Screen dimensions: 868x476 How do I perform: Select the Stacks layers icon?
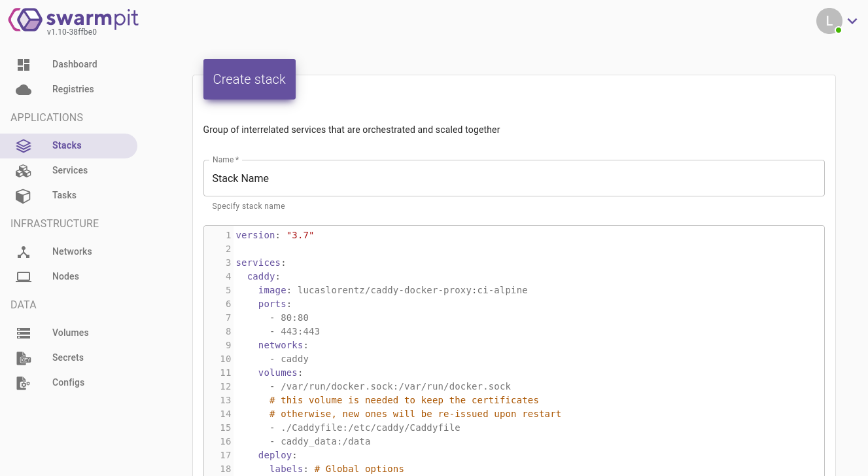[x=24, y=145]
